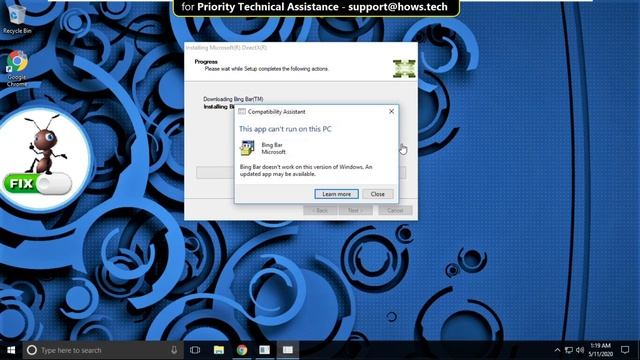Click Close in Compatibility Assistant dialog
The width and height of the screenshot is (640, 360).
[x=378, y=194]
